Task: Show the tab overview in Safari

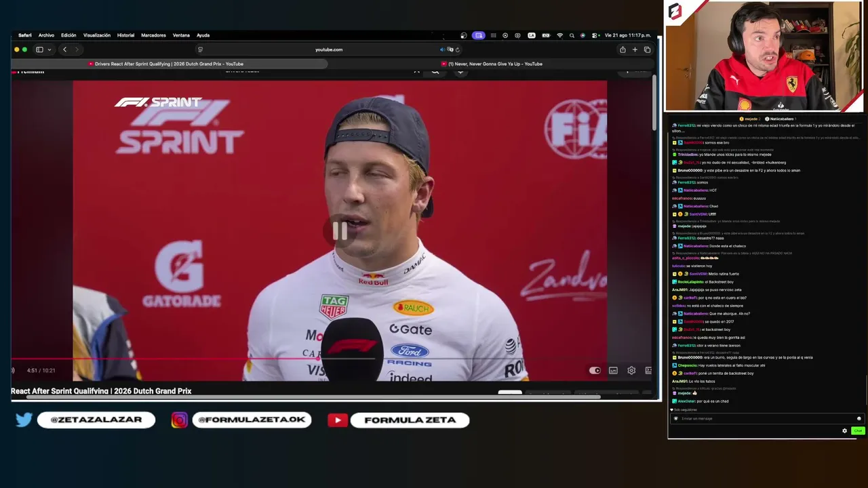Action: 647,49
